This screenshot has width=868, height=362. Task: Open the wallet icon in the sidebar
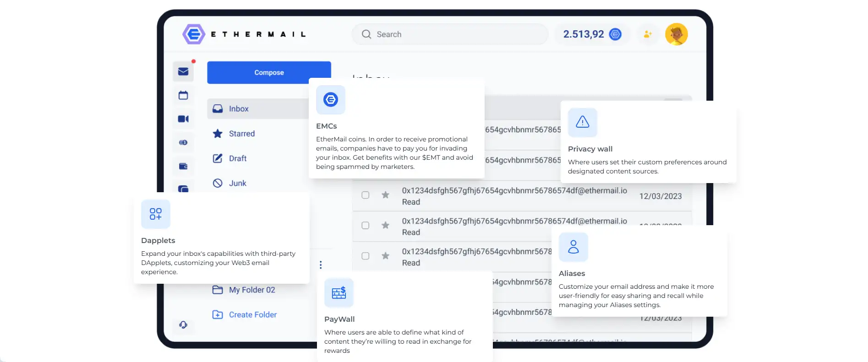183,166
